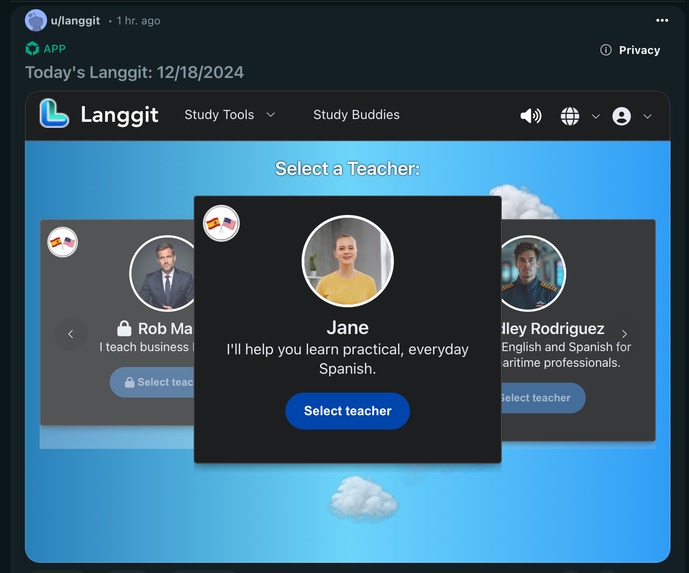The image size is (689, 573).
Task: Click Jane's profile photo
Action: (348, 261)
